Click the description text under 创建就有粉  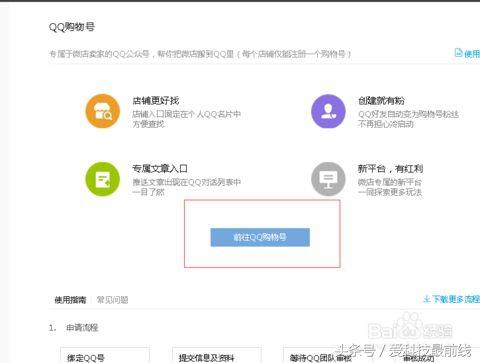click(408, 119)
